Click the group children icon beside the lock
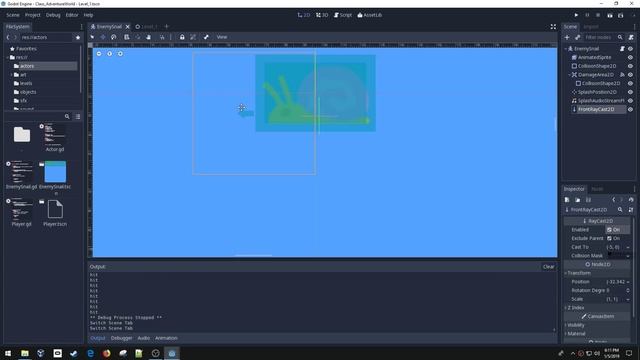This screenshot has height=360, width=640. tap(193, 37)
